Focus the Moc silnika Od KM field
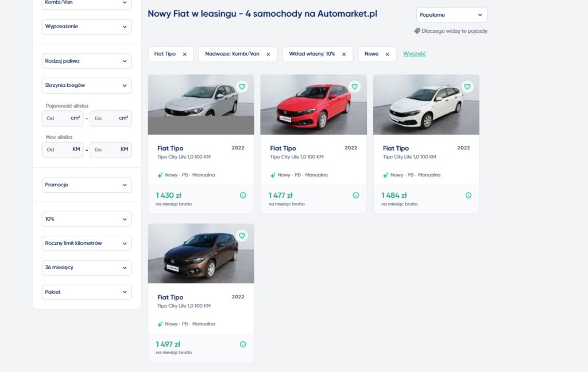This screenshot has width=588, height=372. (62, 149)
